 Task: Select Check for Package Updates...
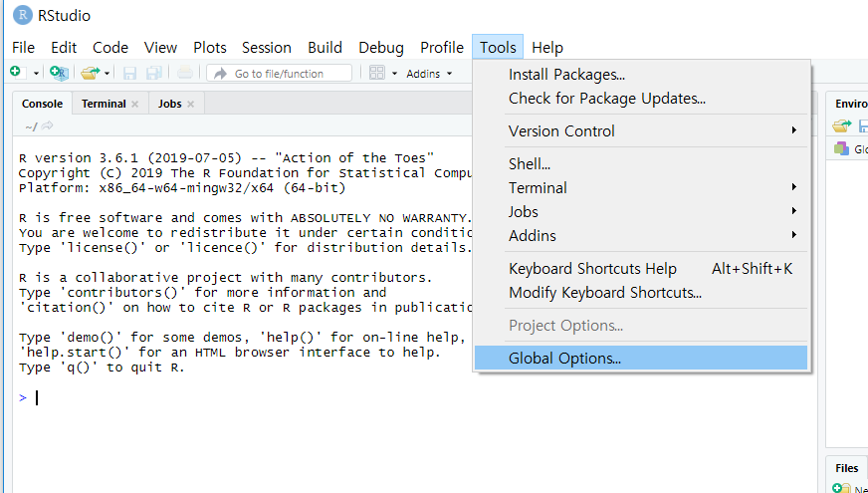pos(641,99)
